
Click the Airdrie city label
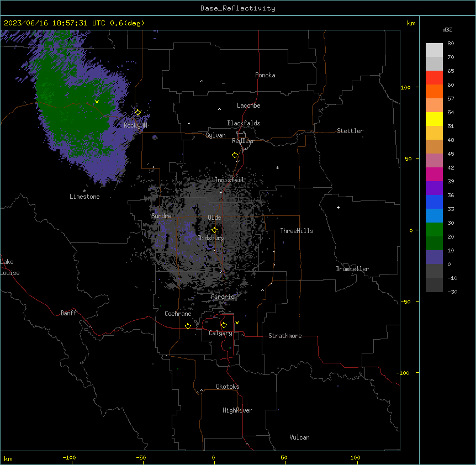tap(223, 297)
